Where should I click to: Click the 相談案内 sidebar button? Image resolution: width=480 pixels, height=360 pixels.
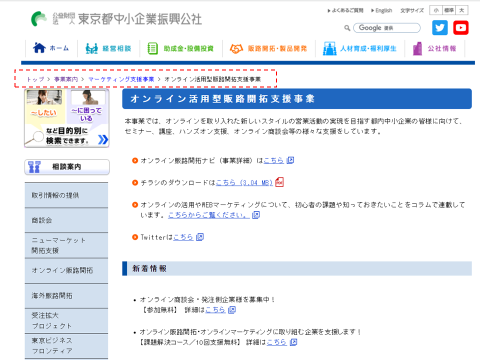click(67, 167)
